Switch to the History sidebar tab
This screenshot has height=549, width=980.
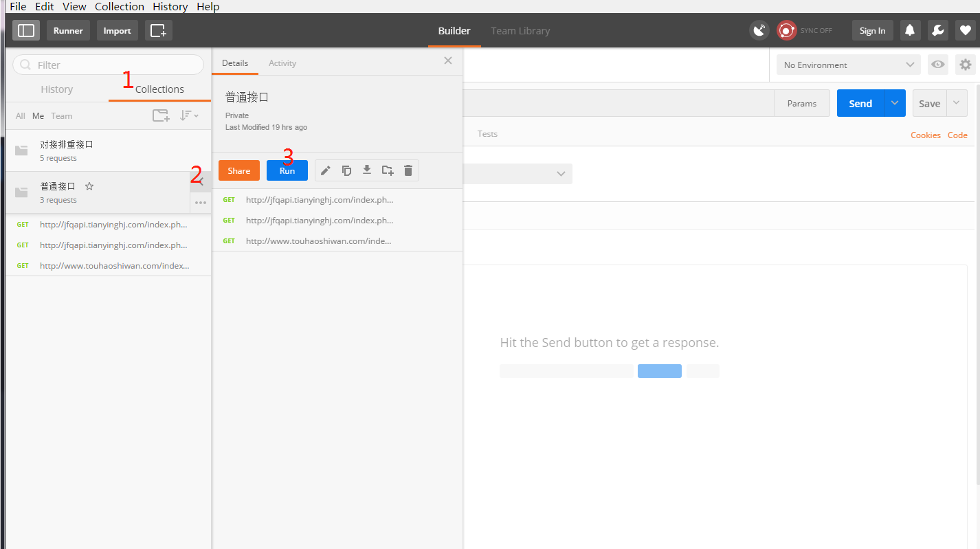(57, 89)
